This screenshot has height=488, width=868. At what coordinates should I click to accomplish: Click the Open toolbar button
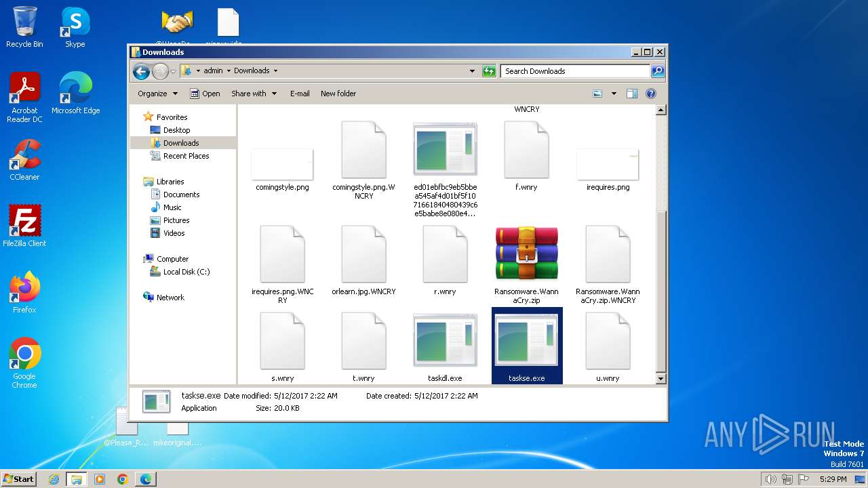click(205, 94)
